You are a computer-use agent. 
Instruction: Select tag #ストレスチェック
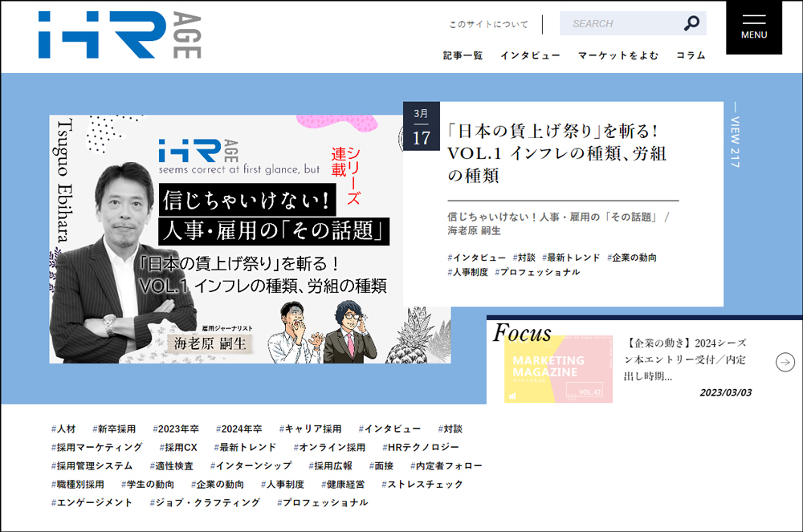pos(422,484)
